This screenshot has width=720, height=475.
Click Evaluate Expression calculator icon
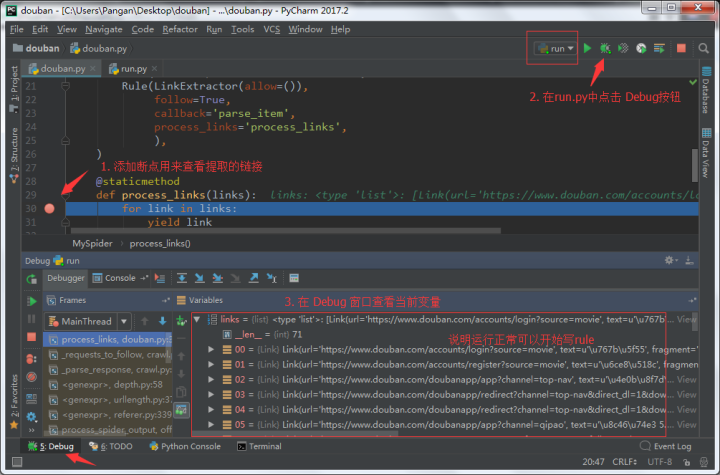point(294,278)
